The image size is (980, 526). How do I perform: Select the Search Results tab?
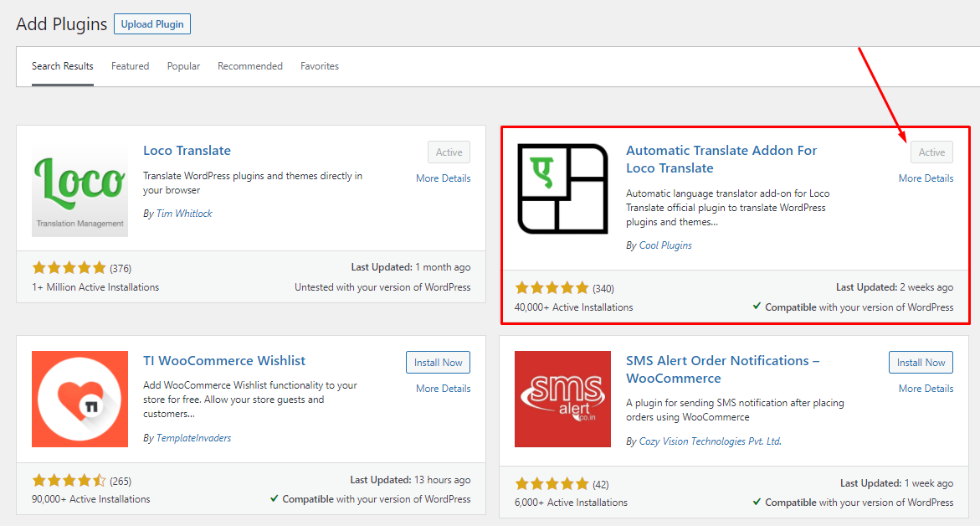[63, 66]
